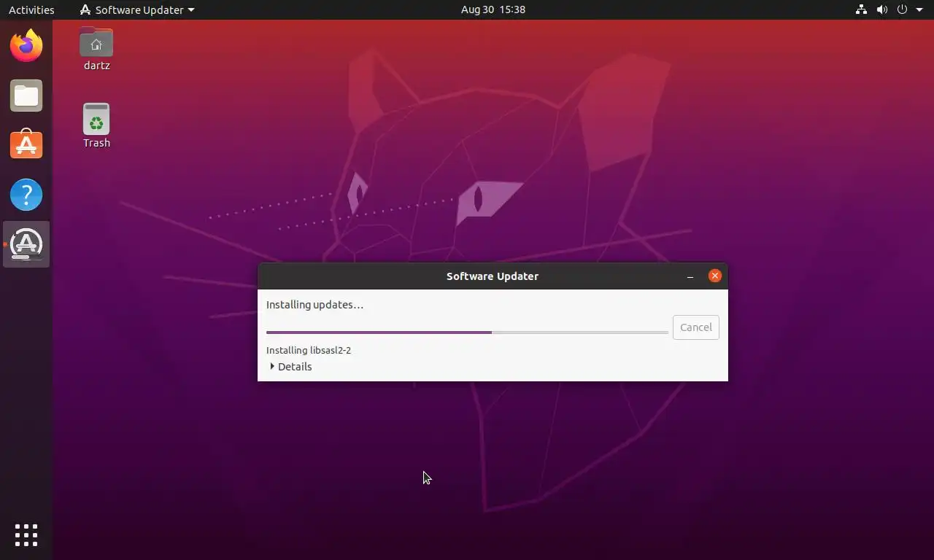Open Firefox from the dock
The width and height of the screenshot is (934, 560).
(x=26, y=46)
